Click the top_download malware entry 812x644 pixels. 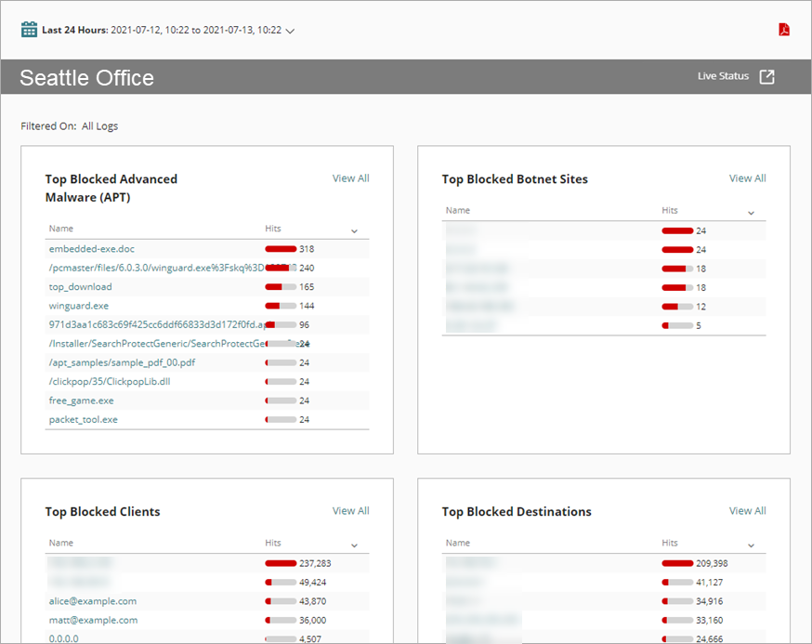click(x=79, y=286)
